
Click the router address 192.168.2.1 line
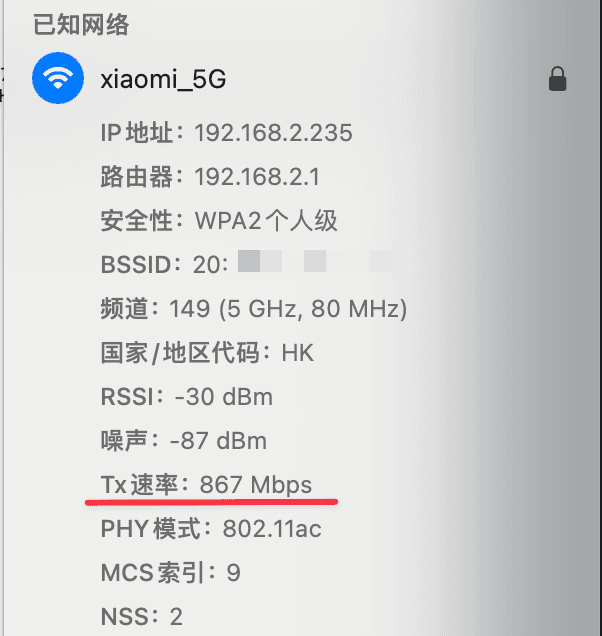[210, 177]
